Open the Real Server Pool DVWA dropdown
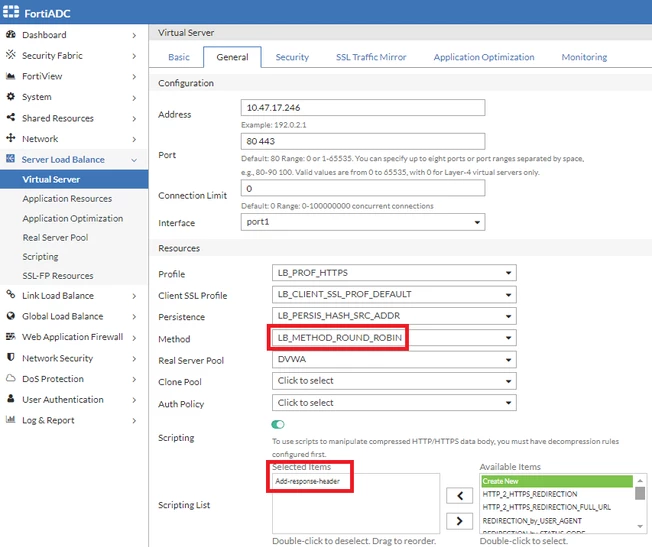 tap(394, 359)
